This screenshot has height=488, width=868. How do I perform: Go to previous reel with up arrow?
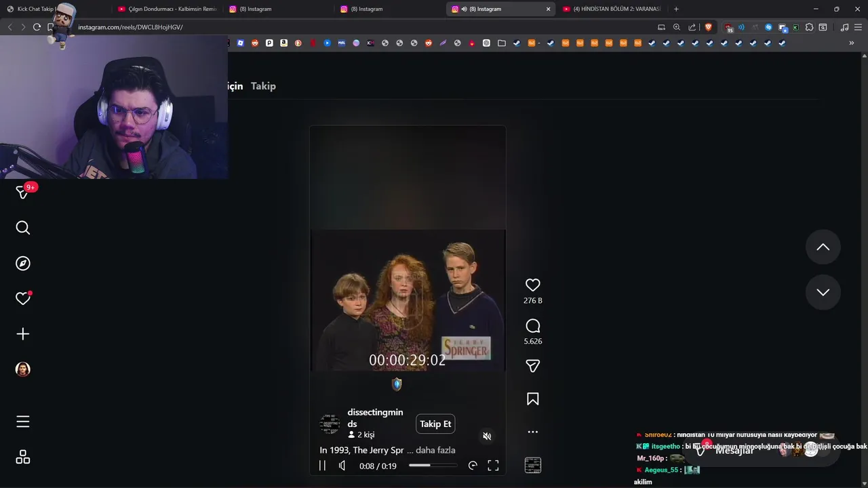823,247
